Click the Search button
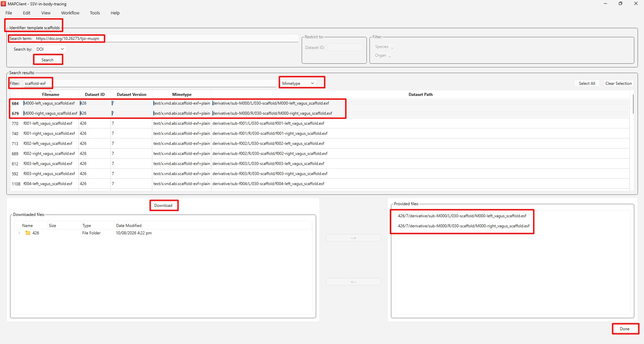 pos(47,60)
